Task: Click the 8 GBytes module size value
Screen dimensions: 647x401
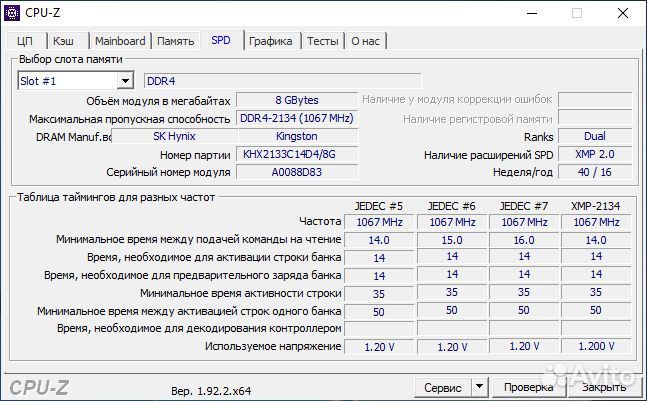Action: pyautogui.click(x=297, y=100)
